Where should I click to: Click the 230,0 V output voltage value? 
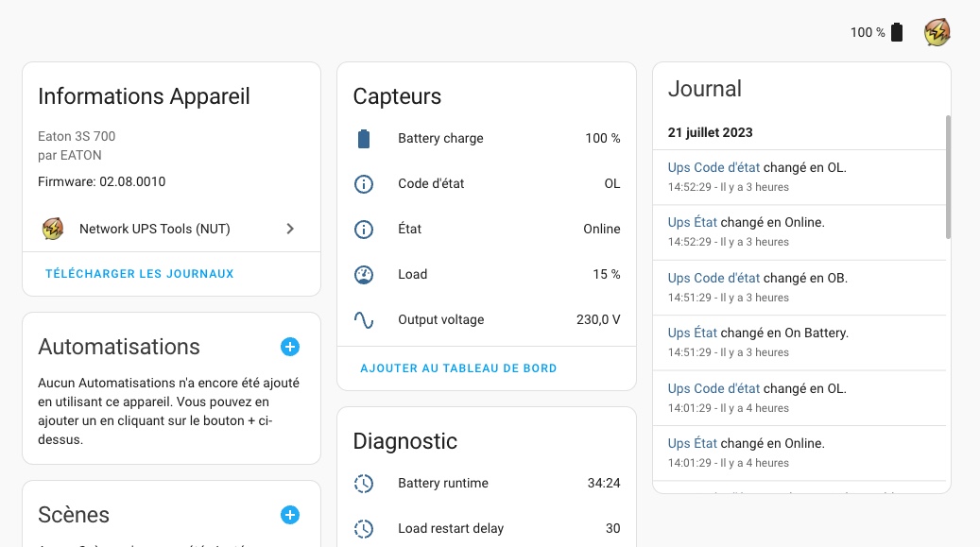[598, 319]
